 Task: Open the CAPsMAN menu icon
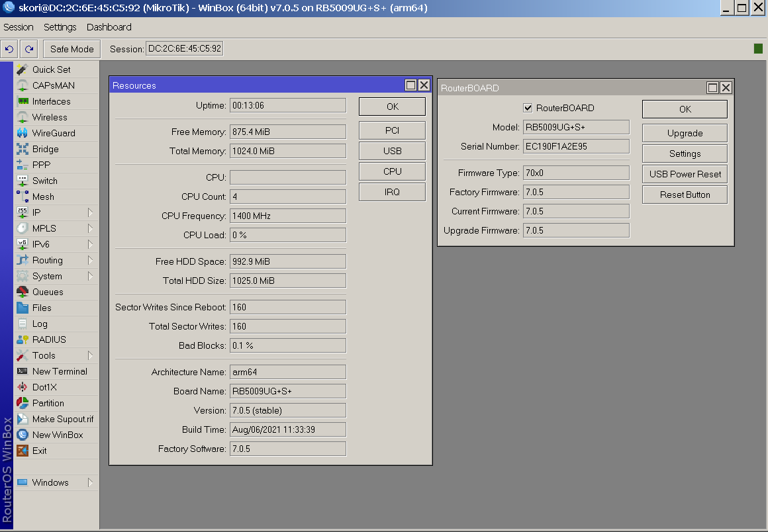[x=23, y=85]
